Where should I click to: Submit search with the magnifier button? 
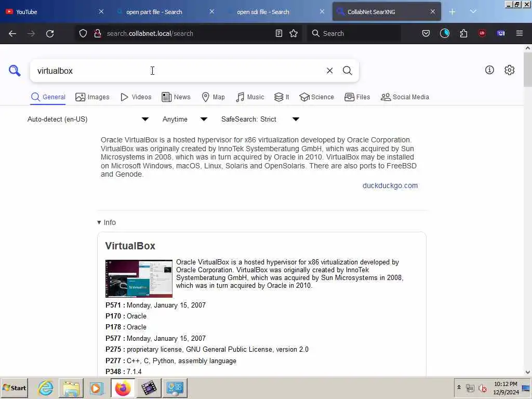click(347, 71)
